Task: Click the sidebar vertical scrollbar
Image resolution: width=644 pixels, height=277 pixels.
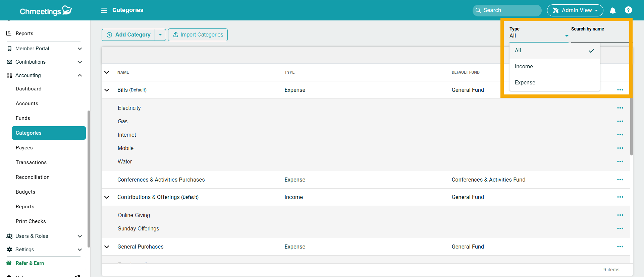Action: pos(89,179)
